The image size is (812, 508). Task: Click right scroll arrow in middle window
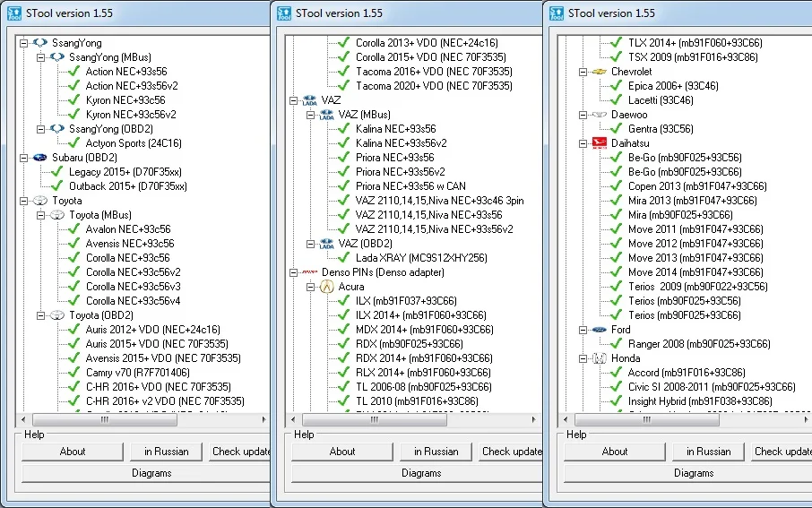coord(533,420)
